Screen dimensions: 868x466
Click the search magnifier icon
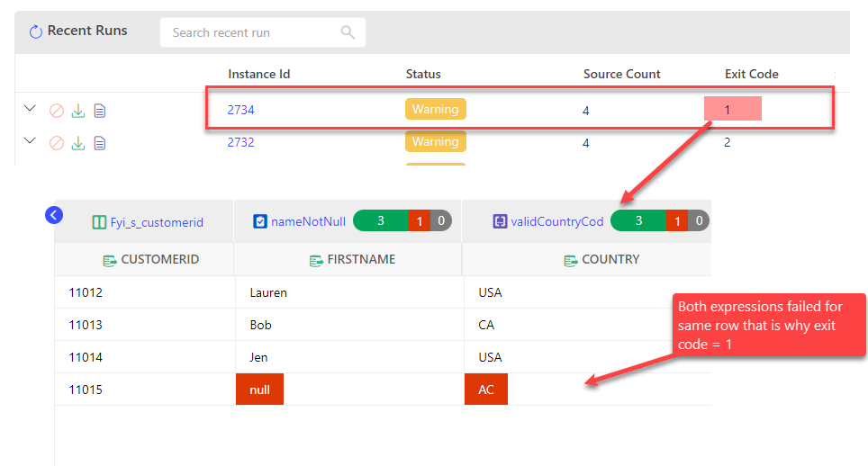tap(348, 32)
